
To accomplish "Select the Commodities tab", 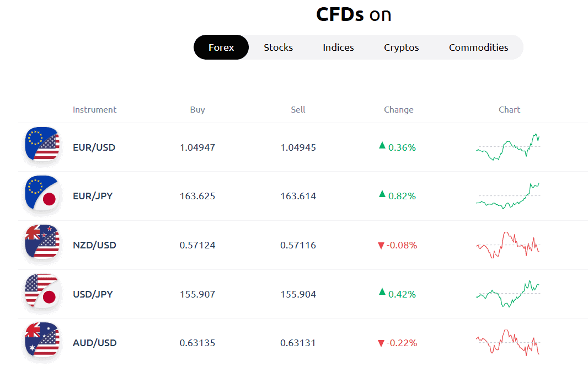I will (x=478, y=47).
